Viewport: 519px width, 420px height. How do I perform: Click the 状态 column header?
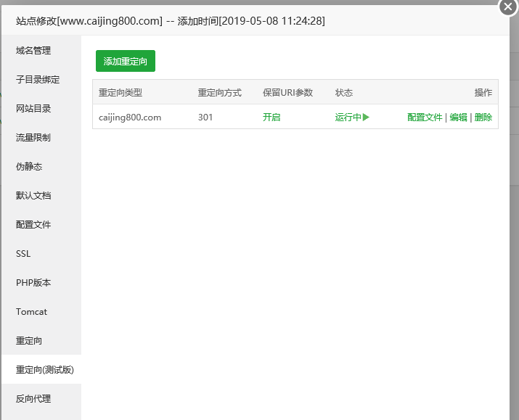pyautogui.click(x=344, y=93)
